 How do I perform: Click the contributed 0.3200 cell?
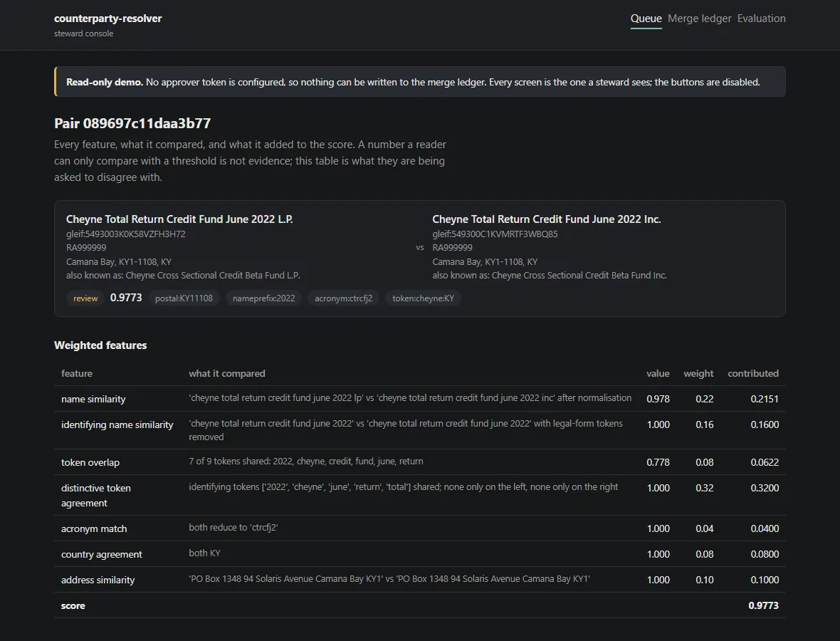765,489
